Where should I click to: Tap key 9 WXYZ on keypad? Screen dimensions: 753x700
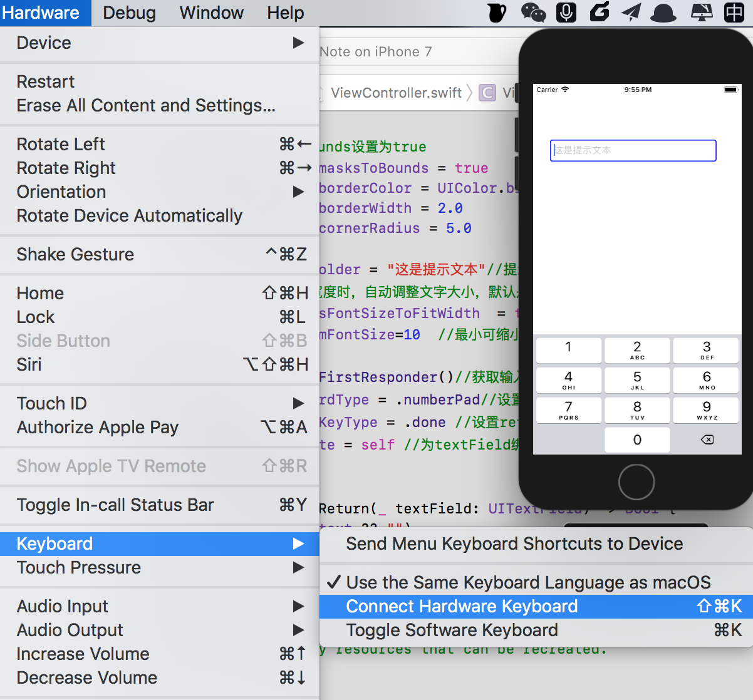pos(706,410)
